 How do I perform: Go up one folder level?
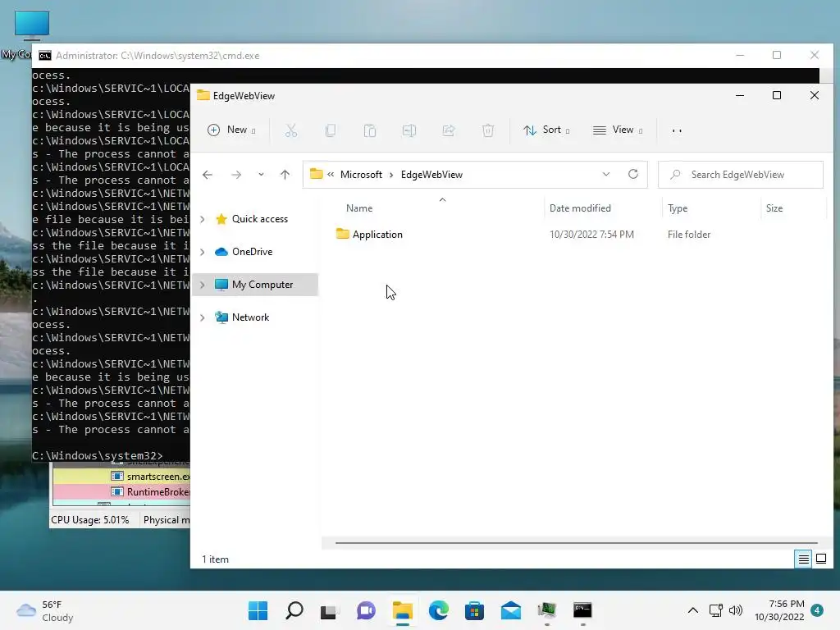coord(285,175)
